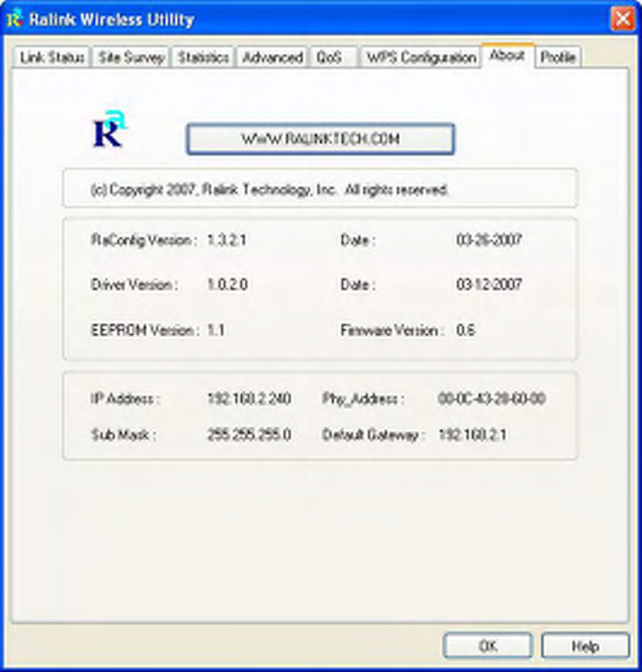The image size is (642, 672).
Task: Confirm with the OK button
Action: pos(488,646)
